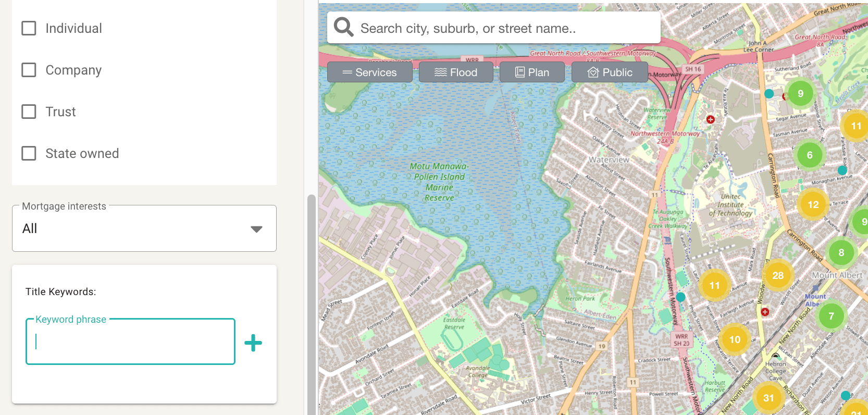Click teal dot on Southwestern Motorway
Screen dimensions: 868x415
pos(680,297)
